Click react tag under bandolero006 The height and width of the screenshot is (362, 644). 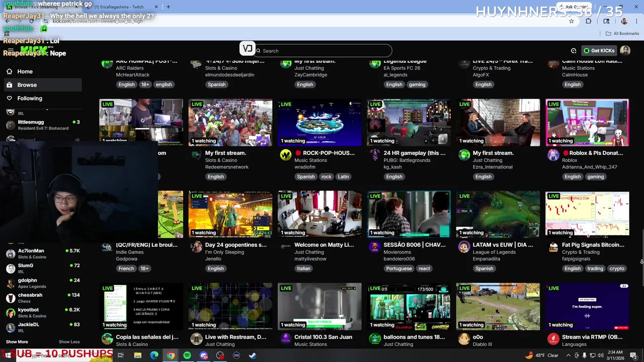click(x=424, y=268)
